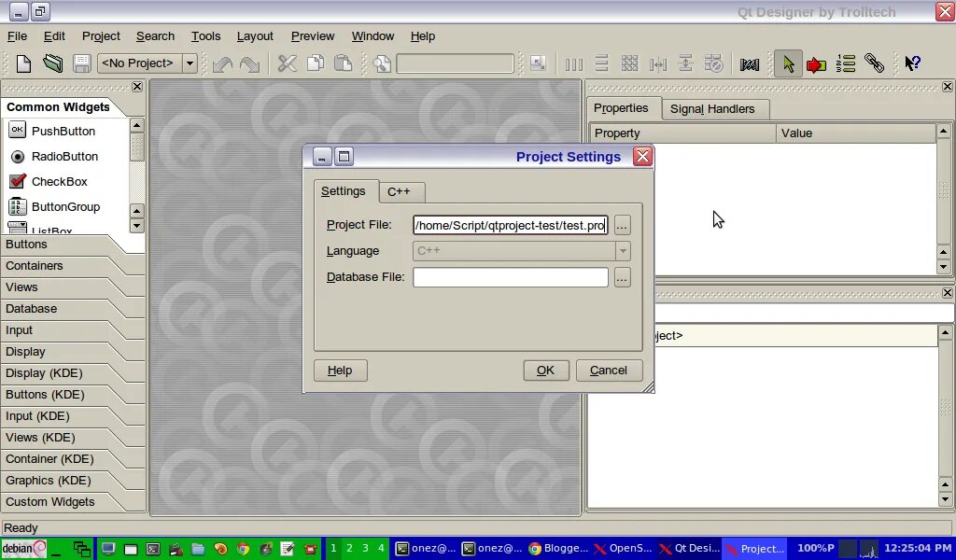Viewport: 956px width, 560px height.
Task: Click the New file icon in toolbar
Action: [x=23, y=63]
